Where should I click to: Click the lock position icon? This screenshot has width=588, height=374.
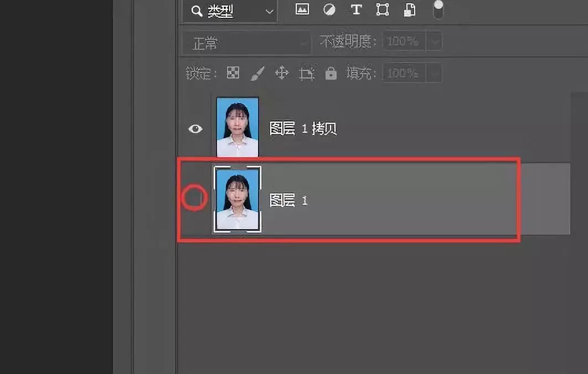click(282, 72)
